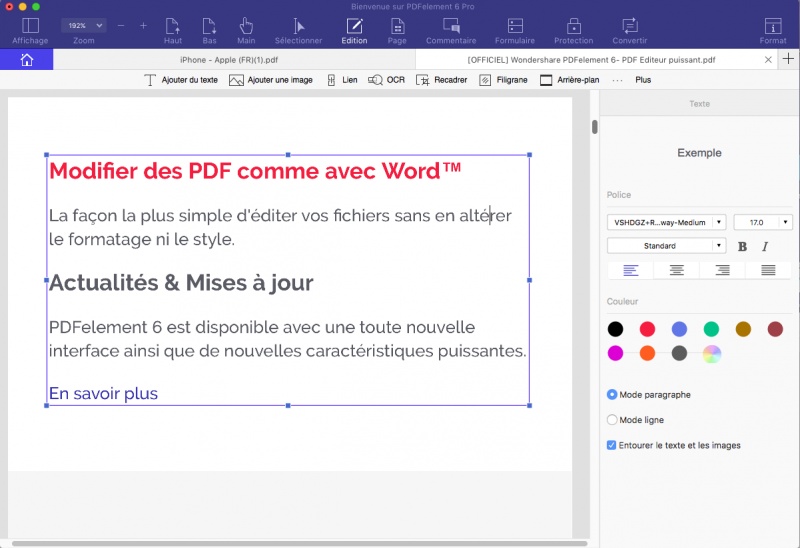Open the Plus overflow menu
This screenshot has width=800, height=548.
(643, 80)
